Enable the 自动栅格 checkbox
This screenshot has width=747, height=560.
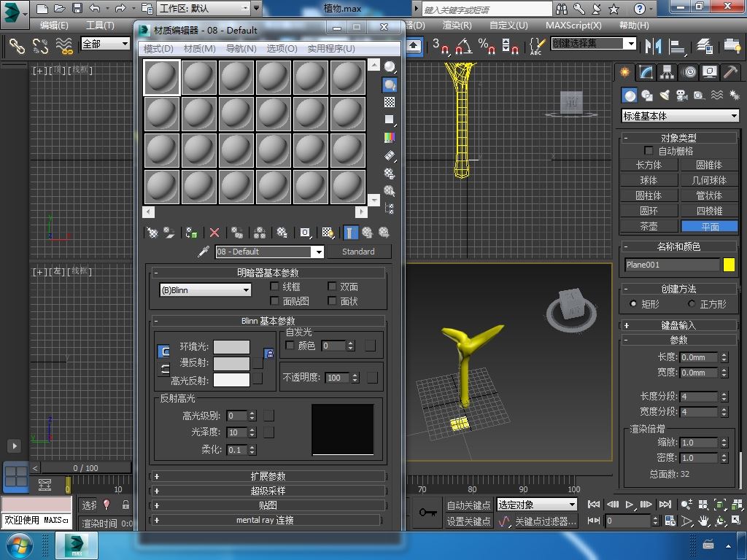click(x=649, y=150)
